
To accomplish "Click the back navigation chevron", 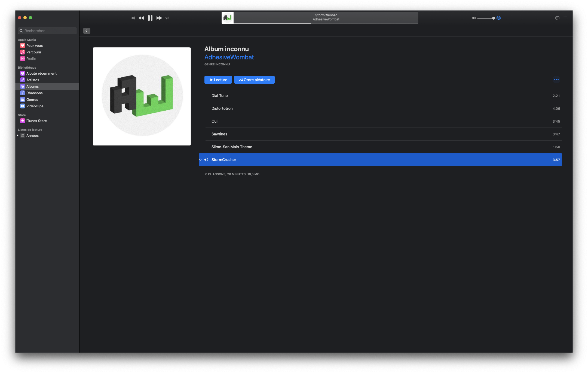I will click(x=87, y=31).
